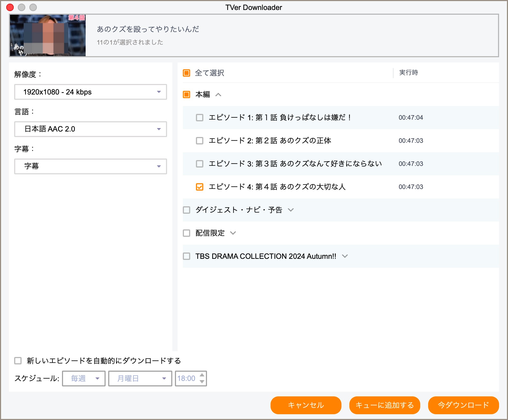
Task: Click the キューに追加する button
Action: point(385,405)
